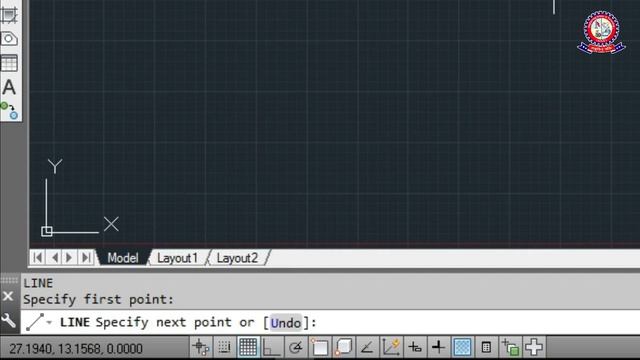
Task: Open the Layout2 tab
Action: tap(237, 258)
